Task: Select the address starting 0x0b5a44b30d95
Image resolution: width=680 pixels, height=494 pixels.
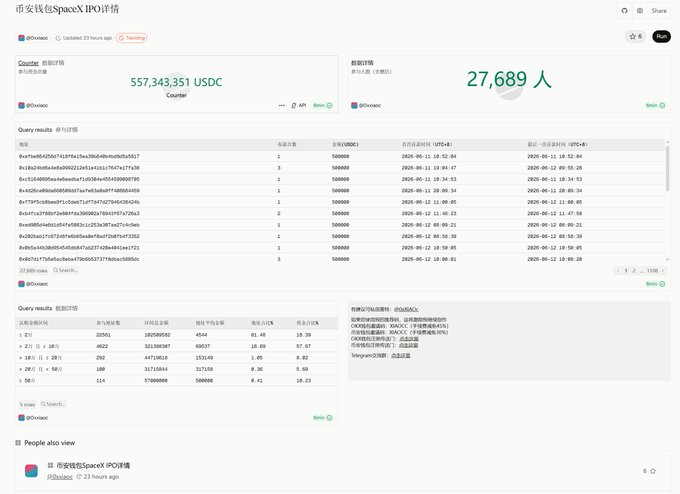Action: coord(79,248)
